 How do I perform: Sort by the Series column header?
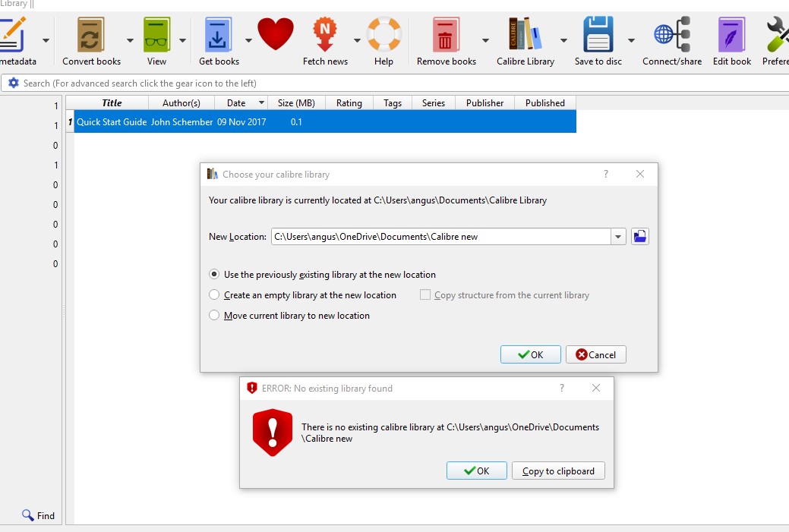[x=434, y=102]
